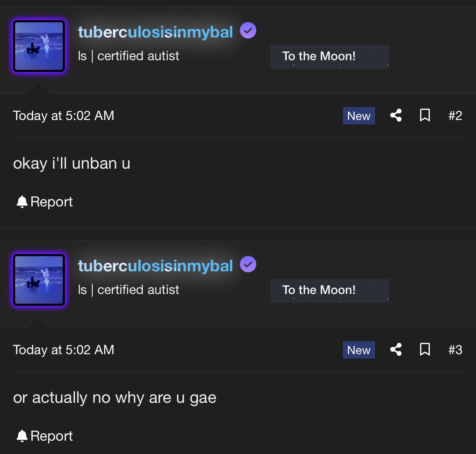
Task: Share post #3 using share icon
Action: pyautogui.click(x=396, y=350)
